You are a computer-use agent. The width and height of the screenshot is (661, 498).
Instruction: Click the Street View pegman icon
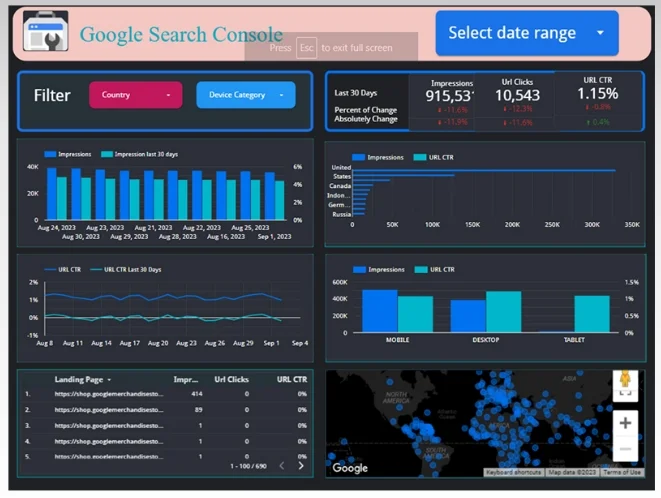pos(625,378)
